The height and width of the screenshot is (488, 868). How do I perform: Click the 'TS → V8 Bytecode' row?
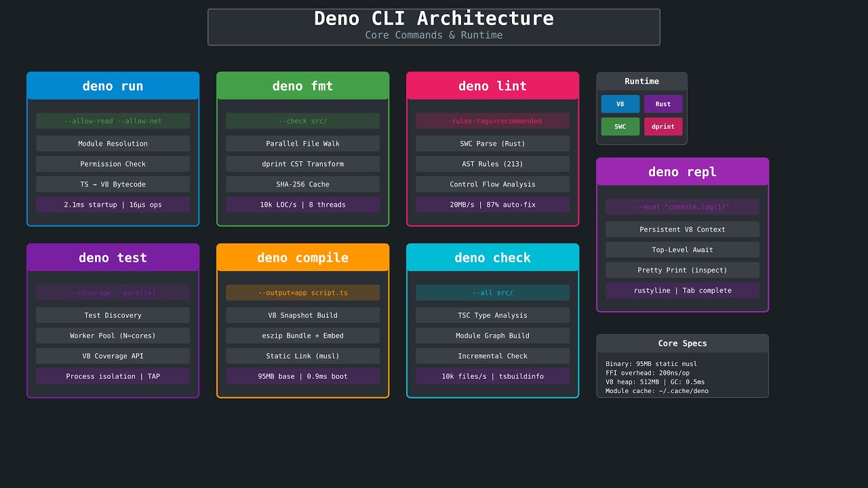(113, 184)
